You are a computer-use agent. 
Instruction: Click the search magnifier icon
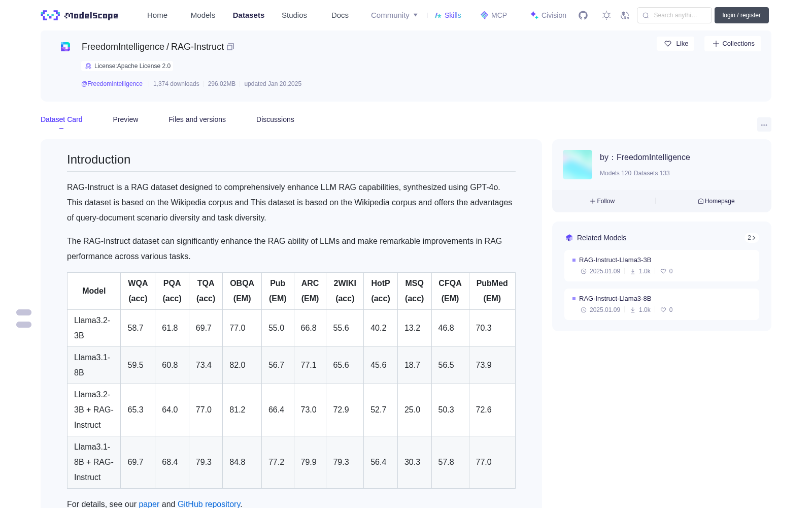point(646,15)
